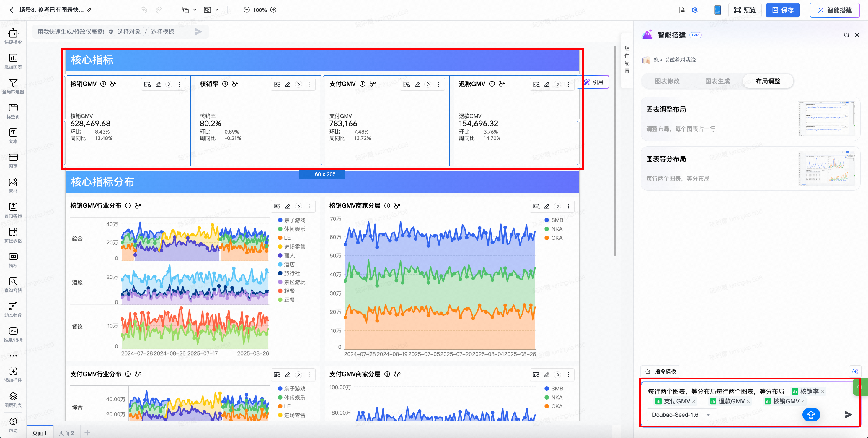This screenshot has width=868, height=438.
Task: Open the more options menu on 支付GMV card
Action: [438, 84]
